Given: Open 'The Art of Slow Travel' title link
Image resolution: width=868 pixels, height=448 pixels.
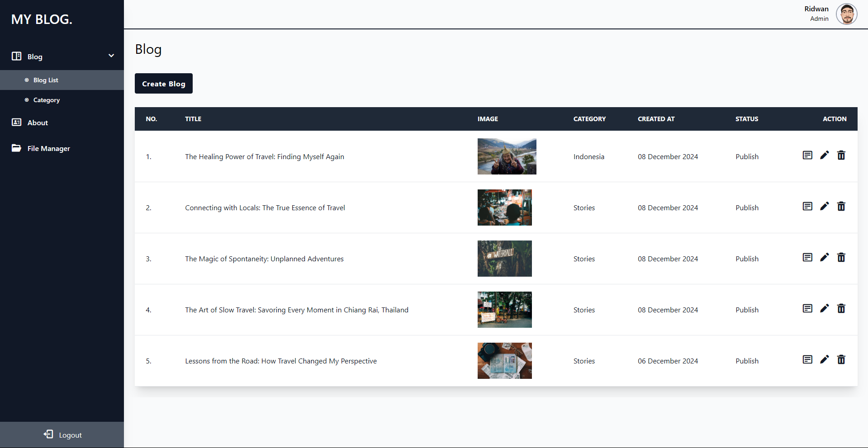Looking at the screenshot, I should [x=296, y=310].
